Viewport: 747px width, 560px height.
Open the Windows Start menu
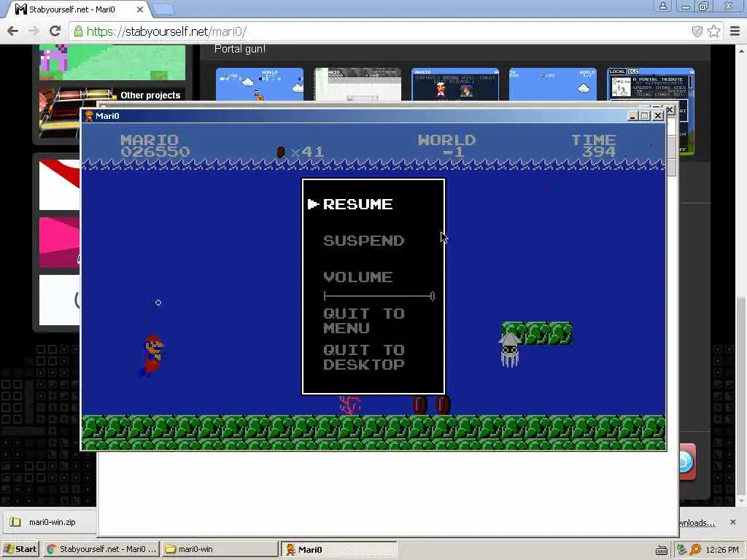coord(20,549)
